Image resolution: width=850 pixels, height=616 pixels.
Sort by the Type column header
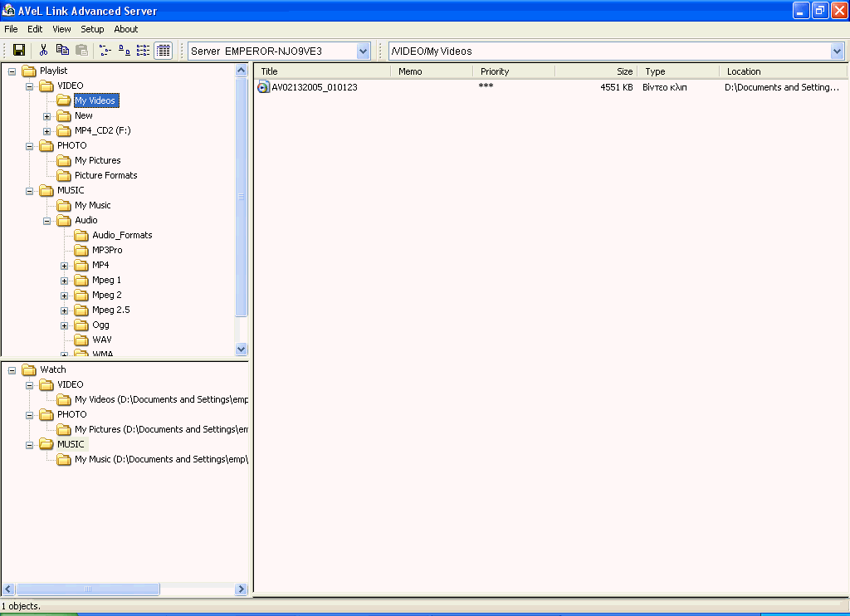pyautogui.click(x=679, y=71)
